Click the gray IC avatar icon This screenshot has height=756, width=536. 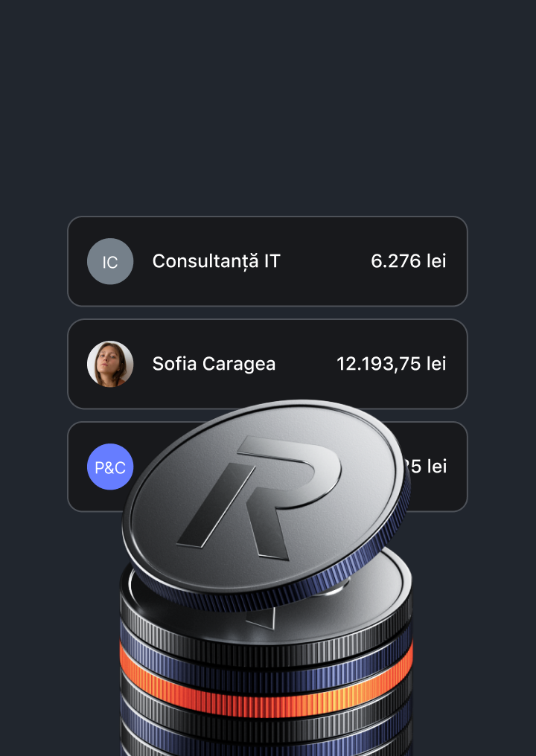tap(110, 262)
